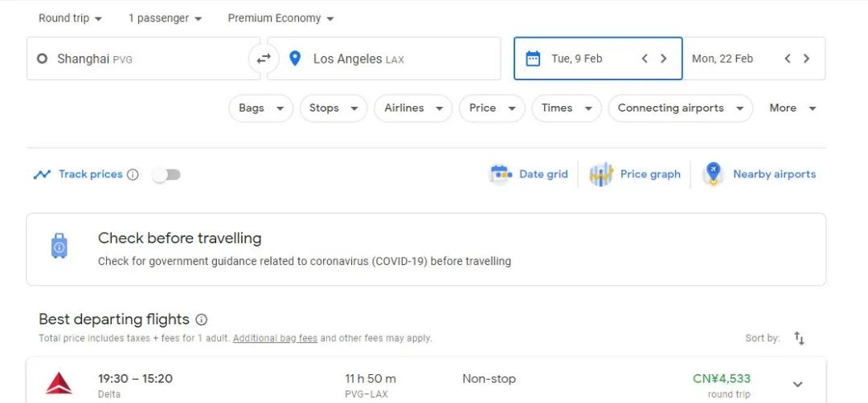Click the Additional bag fees link
This screenshot has height=403, width=868.
click(x=275, y=339)
